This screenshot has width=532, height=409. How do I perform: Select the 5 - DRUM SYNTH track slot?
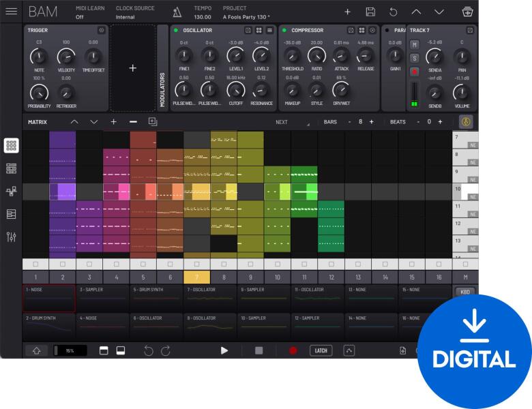156,298
